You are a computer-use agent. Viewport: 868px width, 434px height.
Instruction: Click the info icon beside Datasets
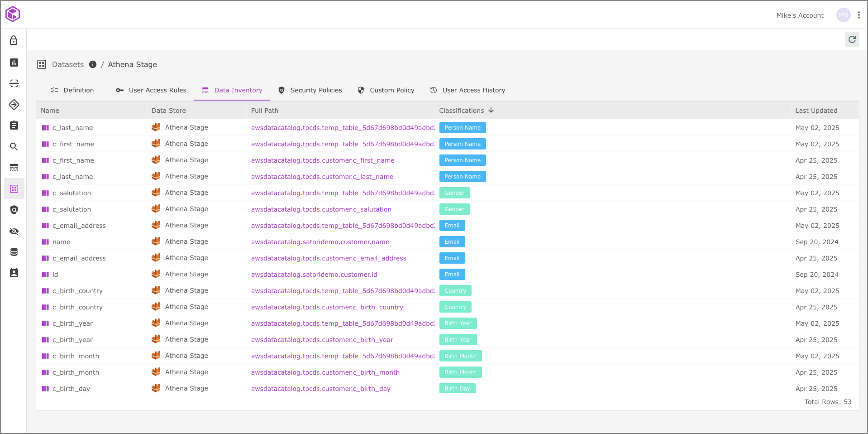(93, 64)
